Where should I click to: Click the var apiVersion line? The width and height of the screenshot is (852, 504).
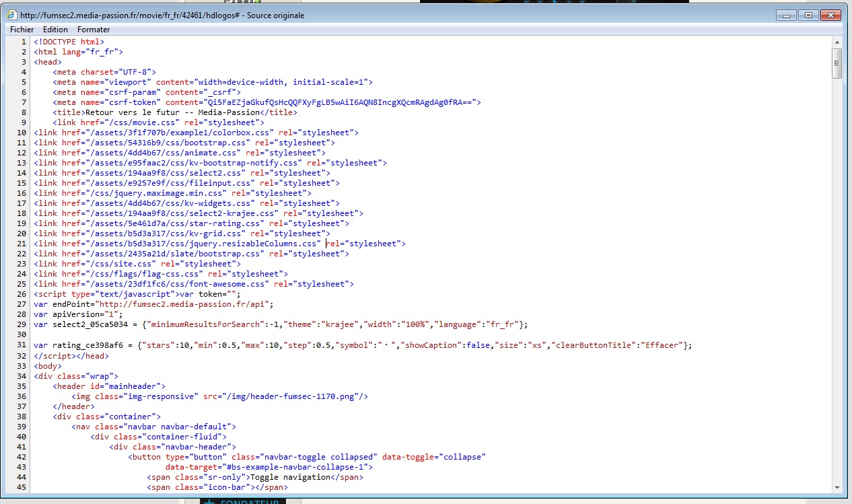tap(79, 314)
